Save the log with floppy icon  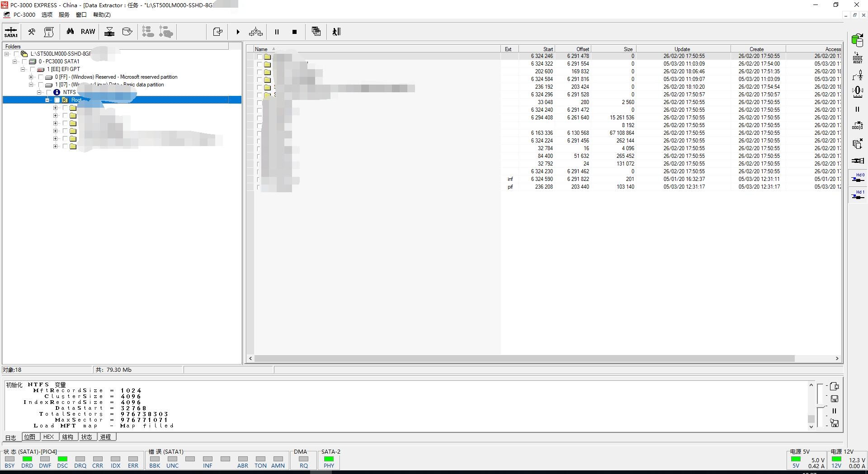click(835, 398)
